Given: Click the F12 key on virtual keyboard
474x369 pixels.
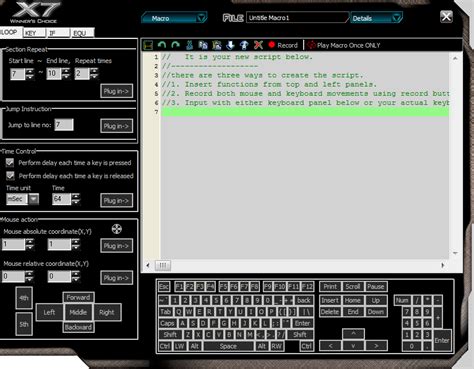Looking at the screenshot, I should tap(308, 287).
